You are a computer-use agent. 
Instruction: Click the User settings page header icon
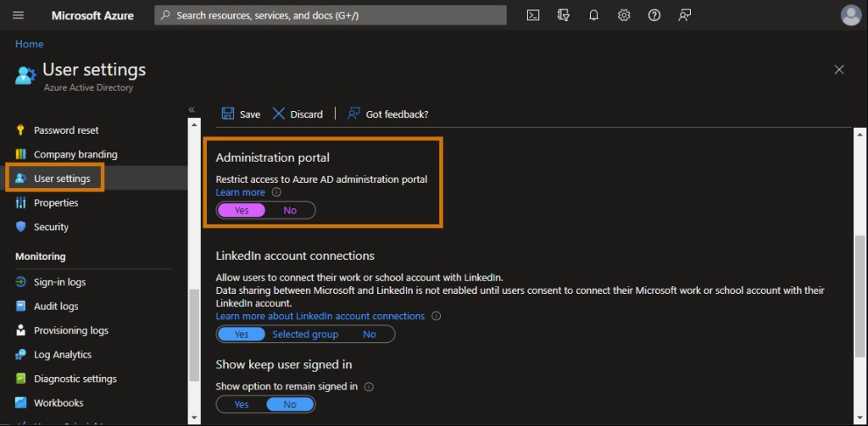(x=25, y=75)
